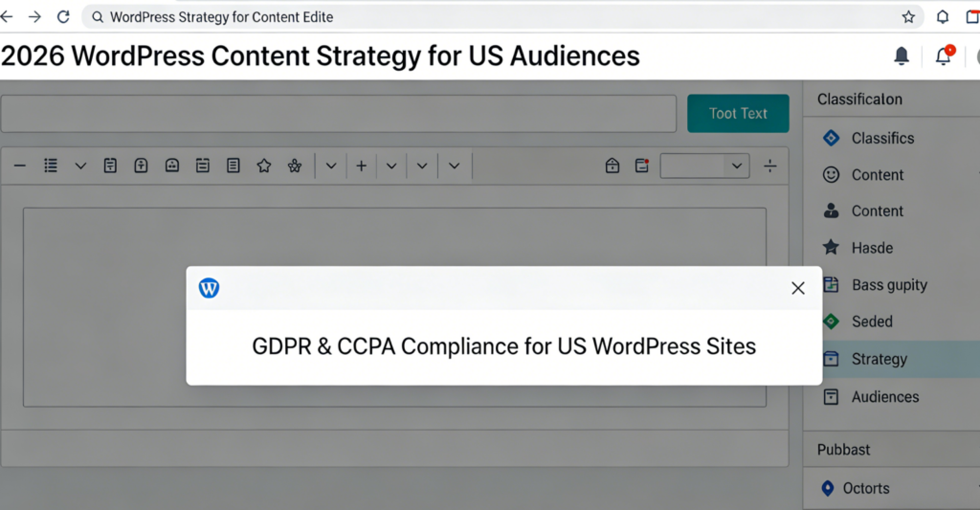Click the lock icon in the editor toolbar

pyautogui.click(x=612, y=166)
